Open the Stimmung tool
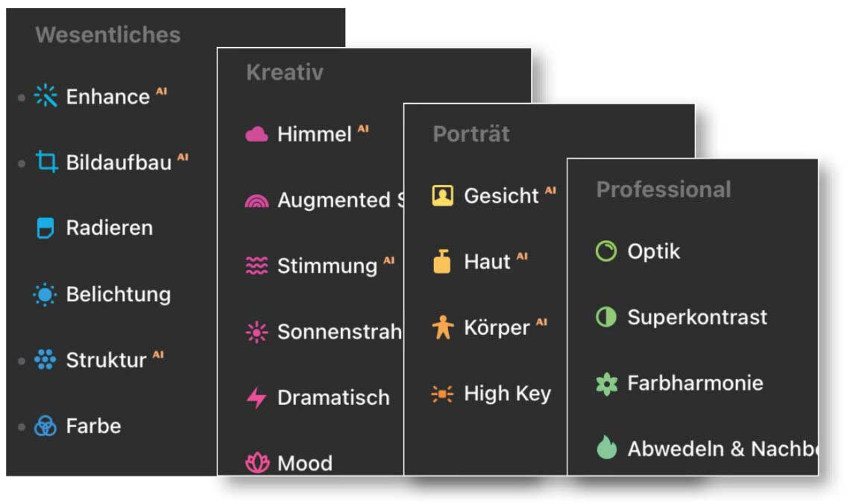Viewport: 850px width, 504px height. coord(327,266)
